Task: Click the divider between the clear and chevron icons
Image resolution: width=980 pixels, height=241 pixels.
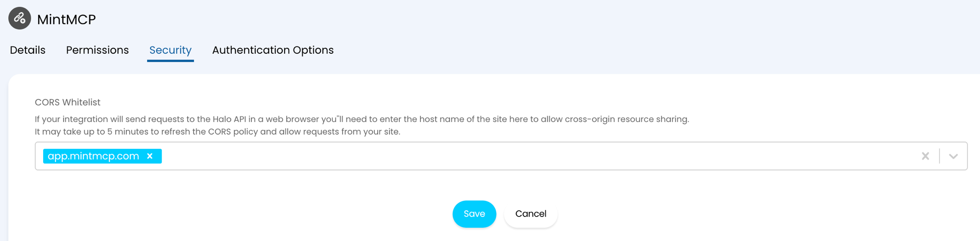Action: point(939,156)
